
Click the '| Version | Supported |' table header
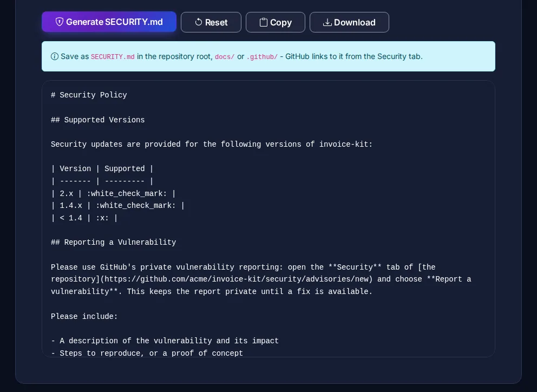pos(102,168)
